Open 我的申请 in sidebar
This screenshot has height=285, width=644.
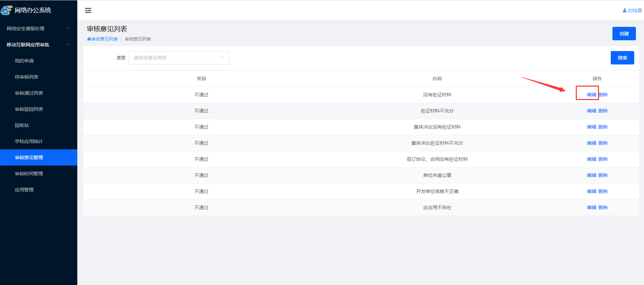pos(24,61)
